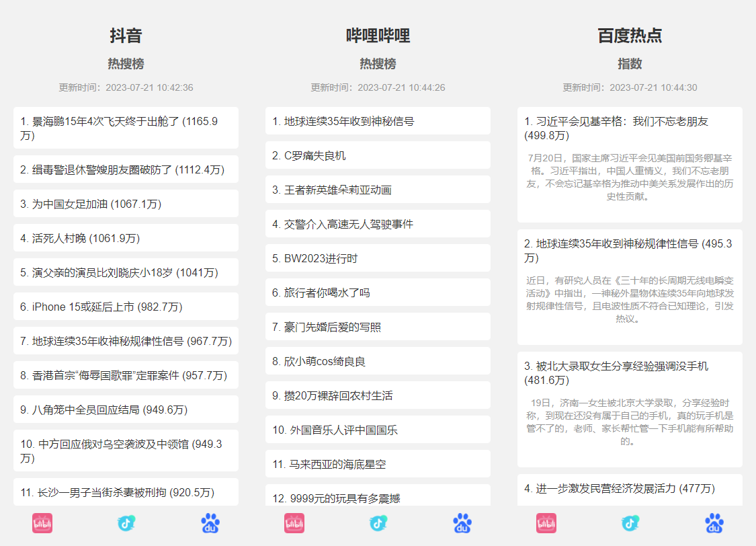Open Douyin item 演父亲的演员比刘晓庆小18岁
The image size is (756, 546).
click(x=126, y=272)
